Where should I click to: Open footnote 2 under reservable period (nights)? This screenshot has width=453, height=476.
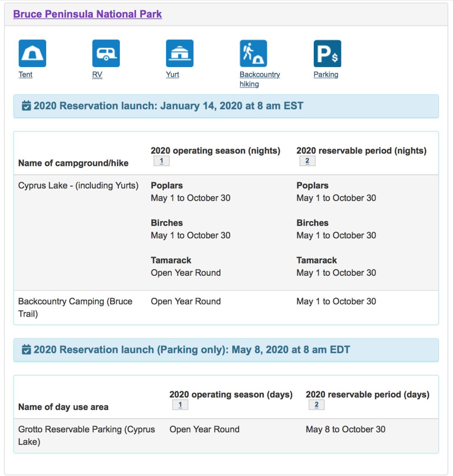(307, 161)
